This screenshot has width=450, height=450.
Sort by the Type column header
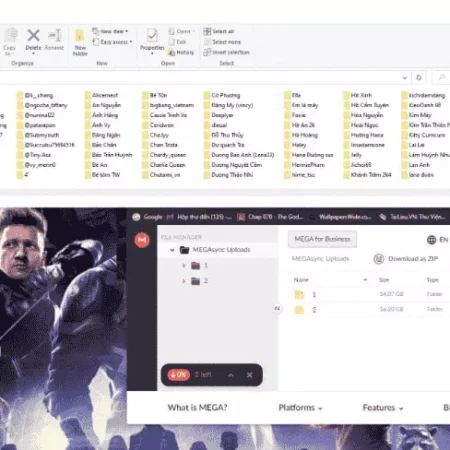[432, 280]
